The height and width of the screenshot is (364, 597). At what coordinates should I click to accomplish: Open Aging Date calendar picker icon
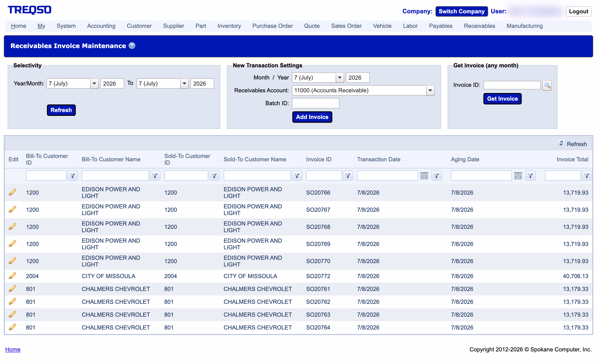[518, 176]
